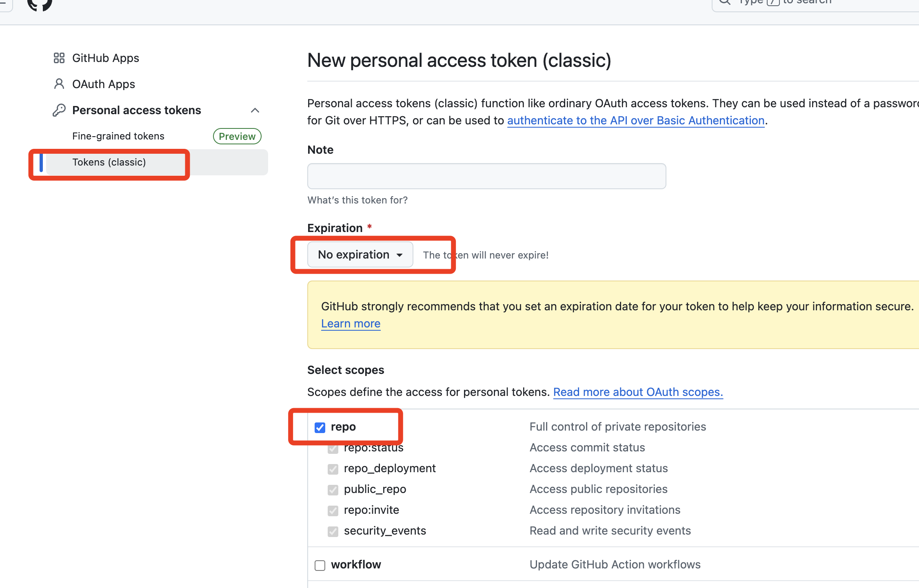The width and height of the screenshot is (919, 588).
Task: Click the search magnifier icon
Action: [x=724, y=2]
